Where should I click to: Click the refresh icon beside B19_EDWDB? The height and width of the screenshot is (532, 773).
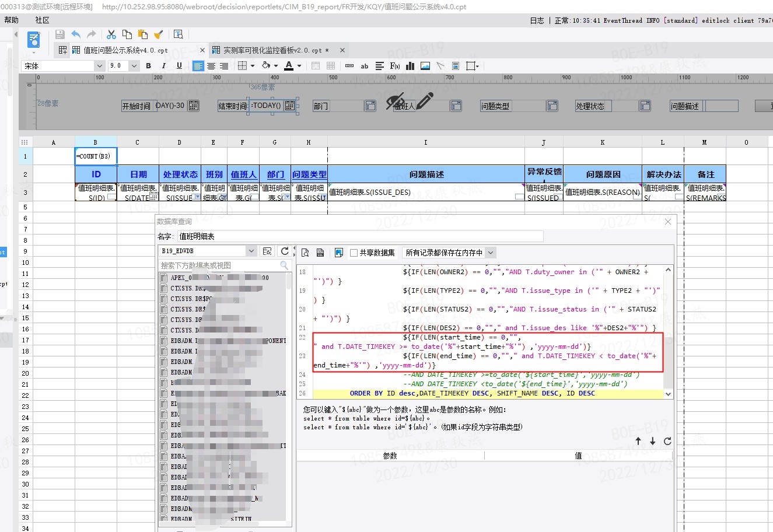[285, 251]
